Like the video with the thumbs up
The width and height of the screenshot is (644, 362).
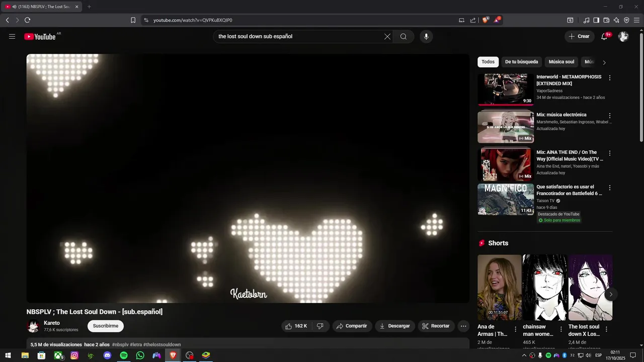(x=296, y=326)
